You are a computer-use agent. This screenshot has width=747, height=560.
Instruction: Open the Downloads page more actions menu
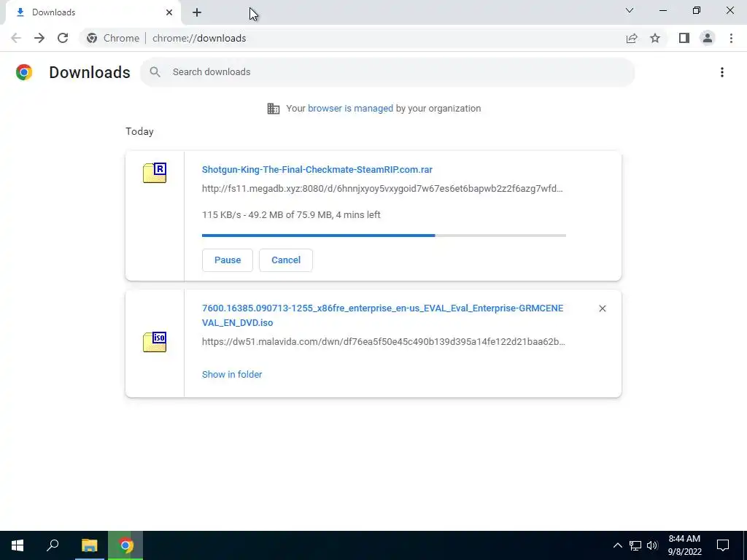(x=722, y=72)
